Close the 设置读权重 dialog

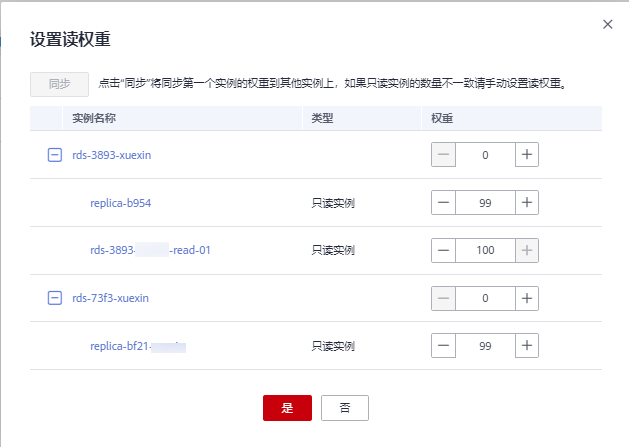[607, 24]
